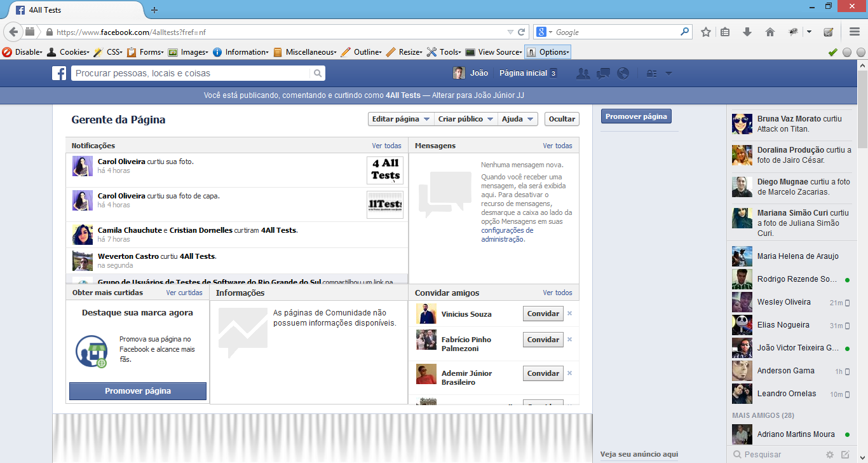The height and width of the screenshot is (463, 868).
Task: Open Outline developer toolbar menu
Action: point(362,52)
